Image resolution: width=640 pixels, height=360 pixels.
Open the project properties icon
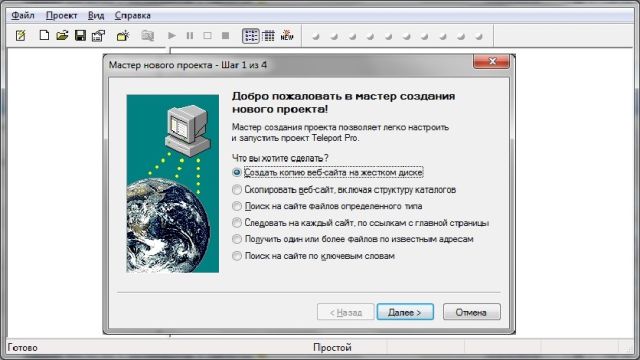98,36
